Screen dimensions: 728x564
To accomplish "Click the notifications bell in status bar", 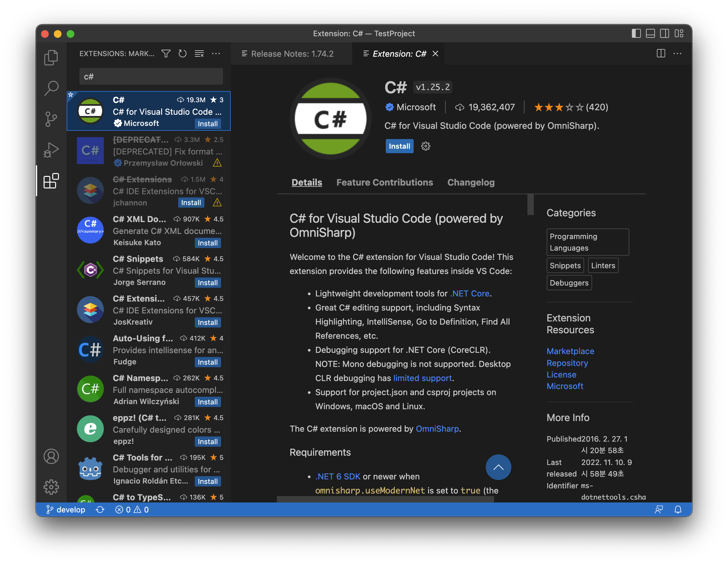I will (x=678, y=510).
